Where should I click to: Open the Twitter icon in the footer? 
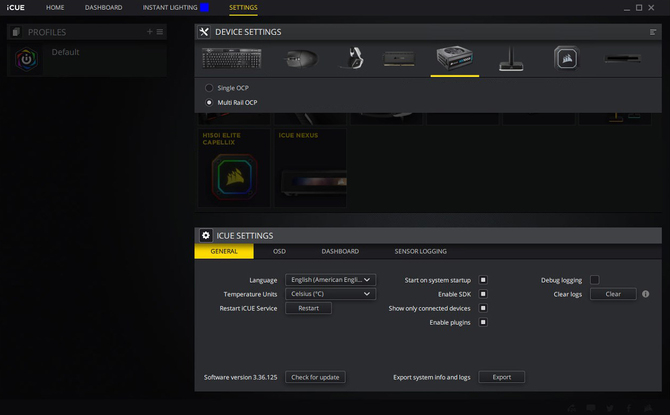(x=610, y=408)
